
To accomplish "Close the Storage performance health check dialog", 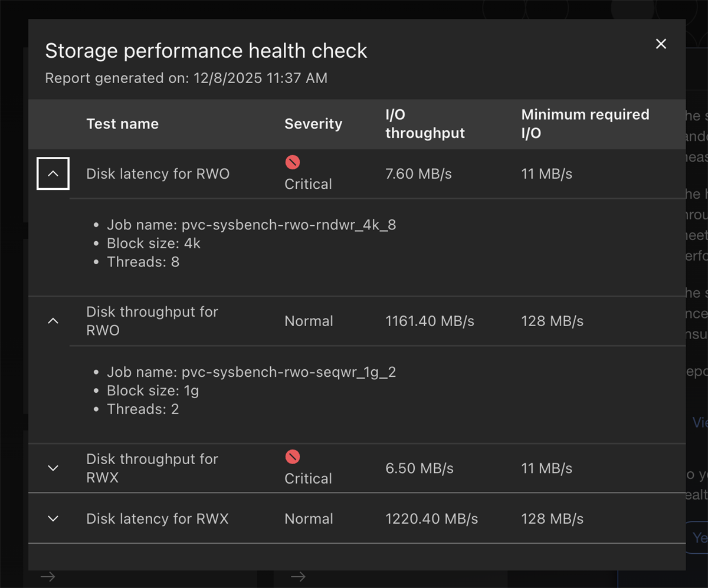I will [661, 44].
